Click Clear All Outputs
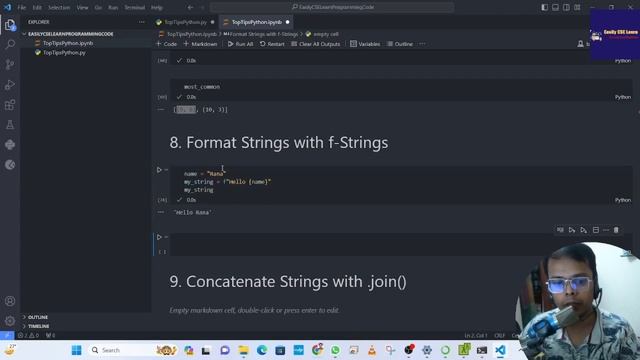The width and height of the screenshot is (640, 360). click(x=316, y=44)
